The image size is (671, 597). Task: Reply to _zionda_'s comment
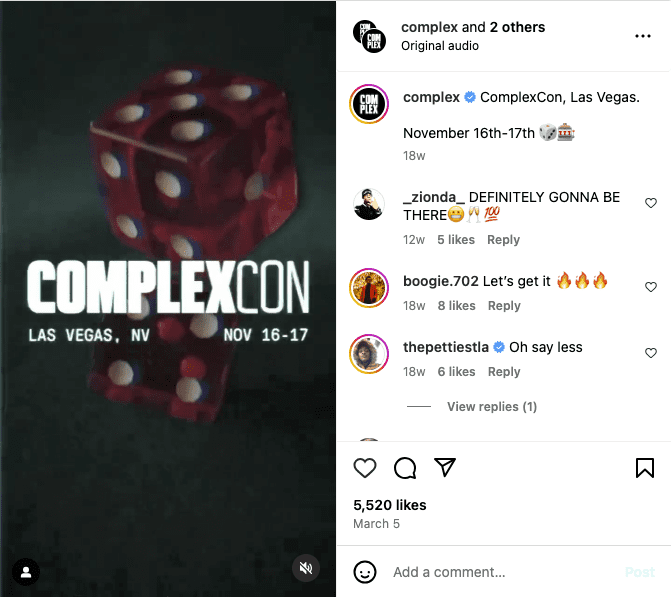[503, 240]
